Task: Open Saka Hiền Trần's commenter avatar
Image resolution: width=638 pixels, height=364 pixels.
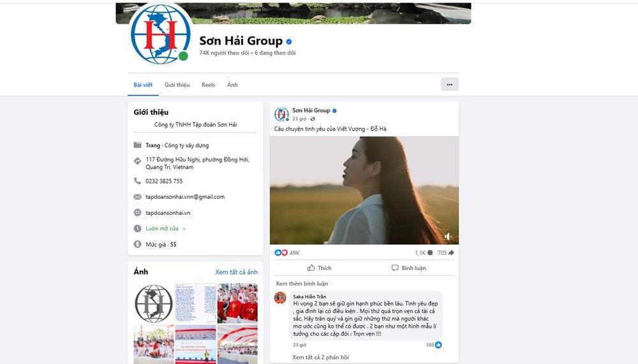Action: coord(280,298)
